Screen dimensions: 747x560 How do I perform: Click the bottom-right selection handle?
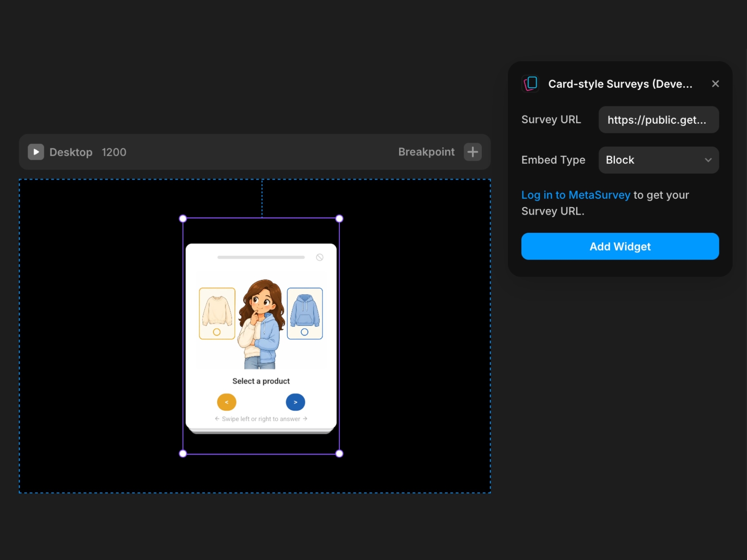[339, 454]
